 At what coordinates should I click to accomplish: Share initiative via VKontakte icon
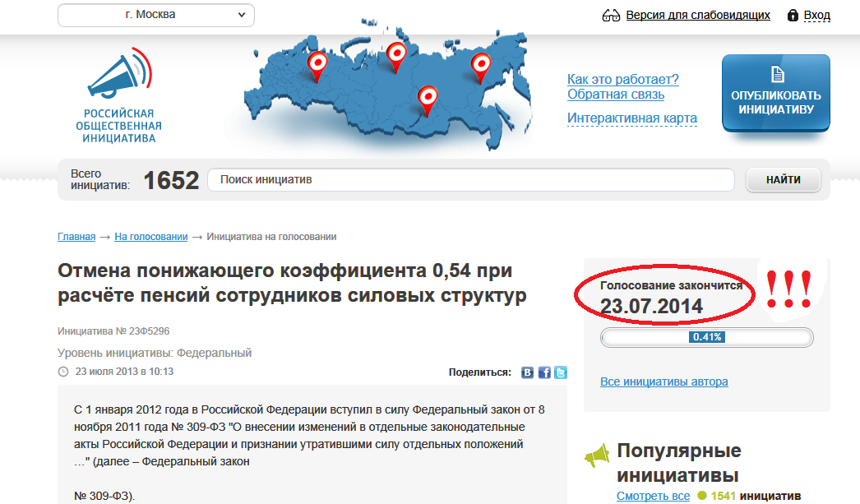pos(528,372)
